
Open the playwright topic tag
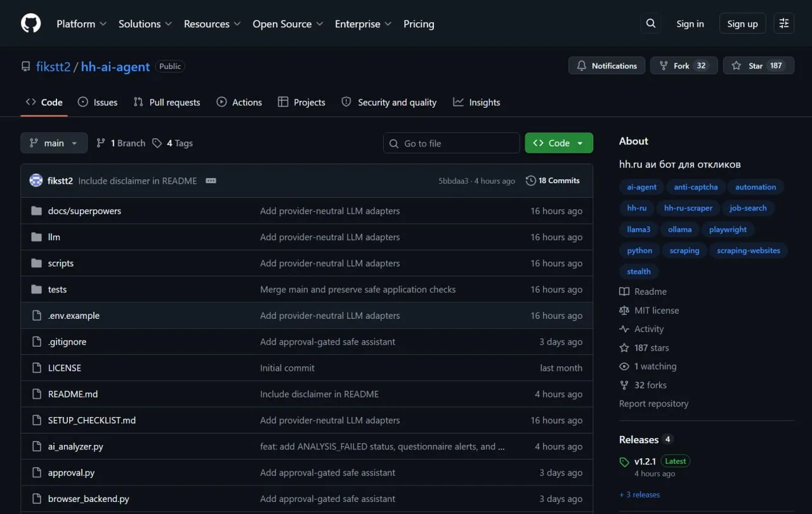pos(728,229)
